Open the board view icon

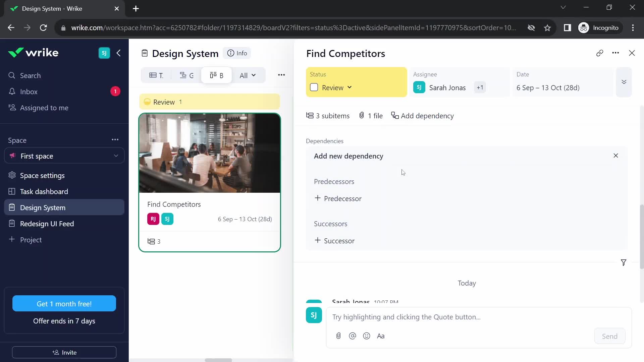tap(216, 75)
